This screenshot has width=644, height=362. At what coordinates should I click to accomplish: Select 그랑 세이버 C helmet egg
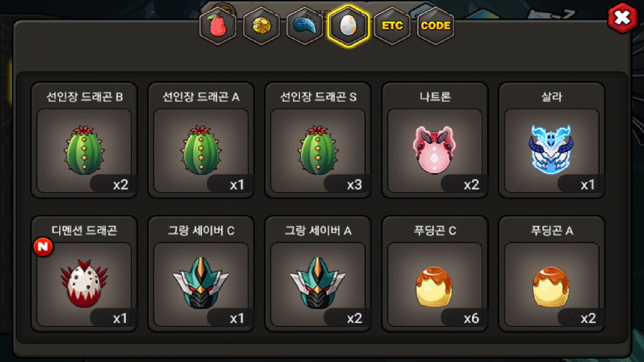coord(201,274)
